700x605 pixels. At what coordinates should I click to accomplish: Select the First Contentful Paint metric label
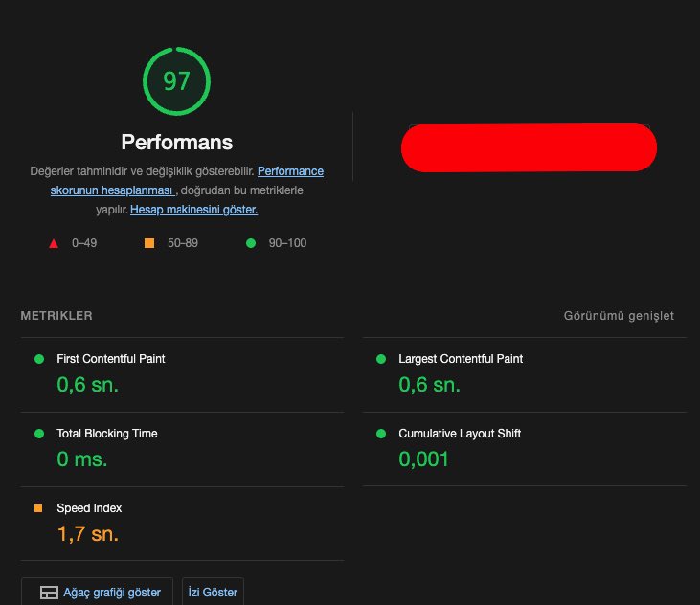(x=111, y=359)
